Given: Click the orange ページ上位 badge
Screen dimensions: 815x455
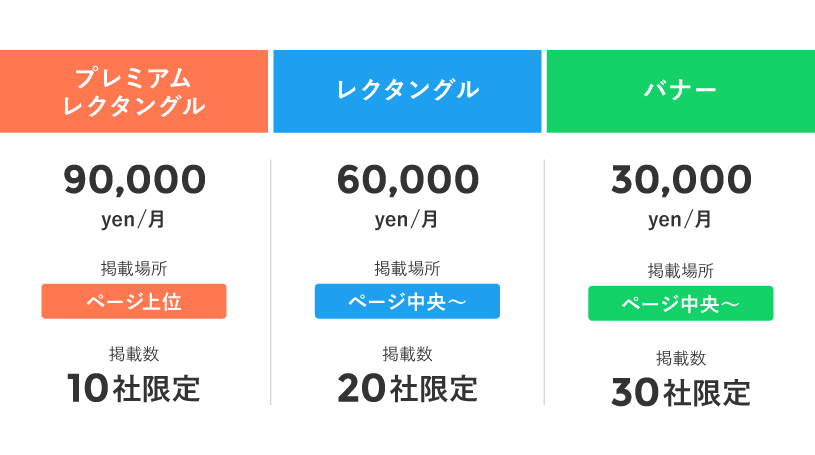Looking at the screenshot, I should (x=134, y=301).
